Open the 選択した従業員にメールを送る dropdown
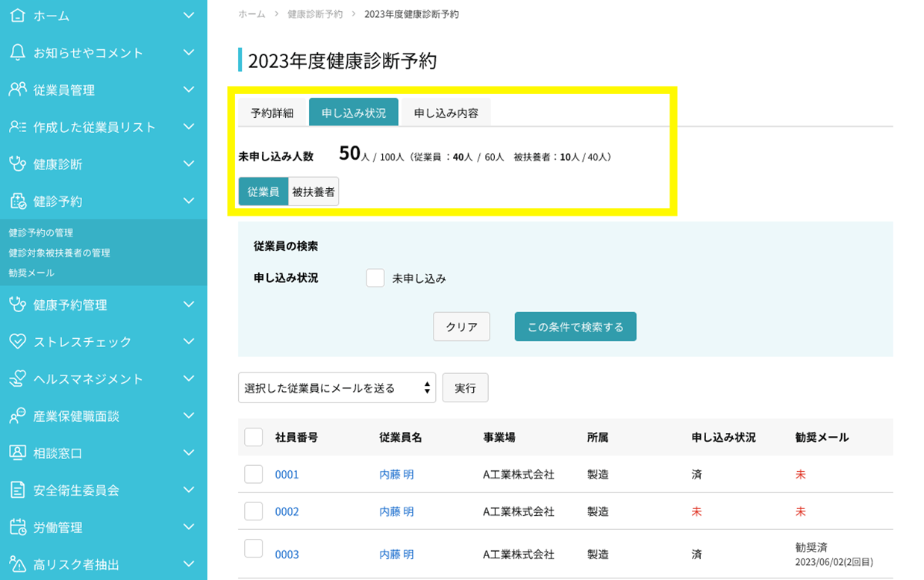This screenshot has height=580, width=924. (337, 387)
